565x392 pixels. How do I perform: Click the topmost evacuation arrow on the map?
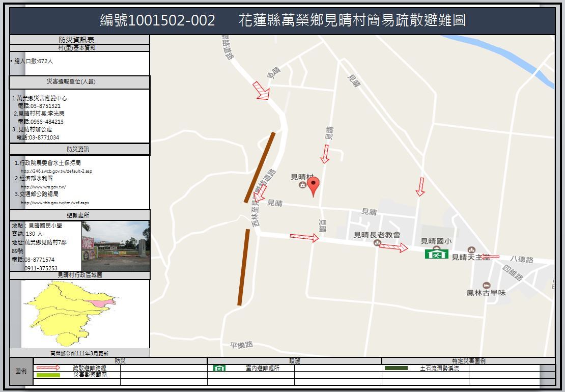262,91
